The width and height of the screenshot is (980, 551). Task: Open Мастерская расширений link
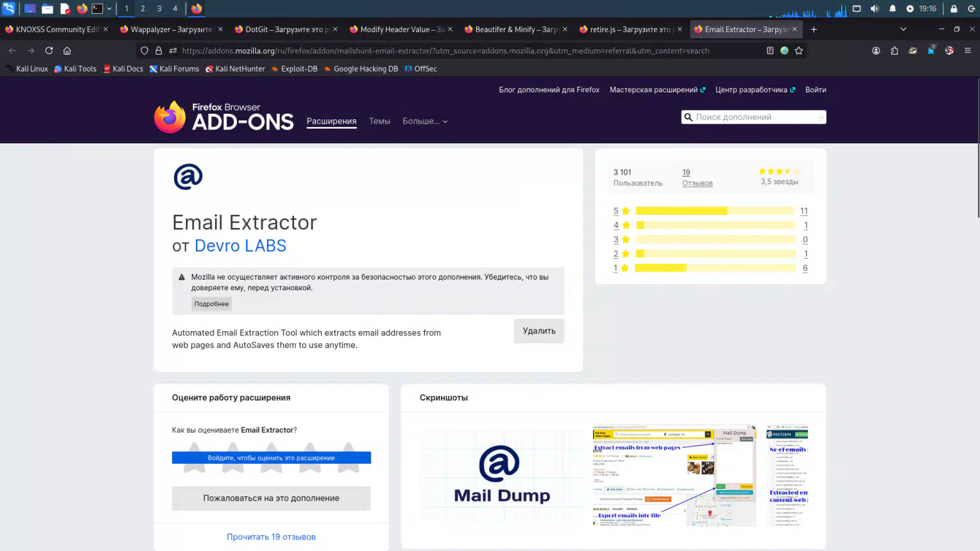pyautogui.click(x=657, y=90)
